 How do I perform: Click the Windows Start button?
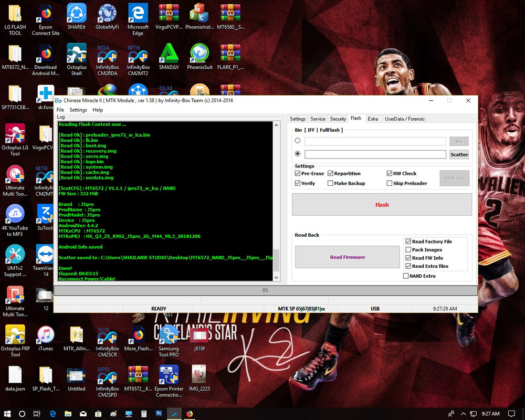click(x=7, y=414)
